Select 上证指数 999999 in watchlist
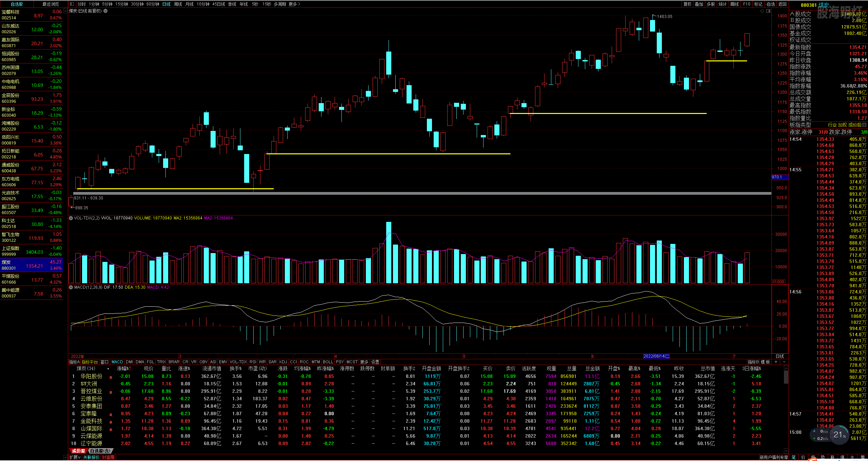The image size is (868, 461). tap(32, 251)
